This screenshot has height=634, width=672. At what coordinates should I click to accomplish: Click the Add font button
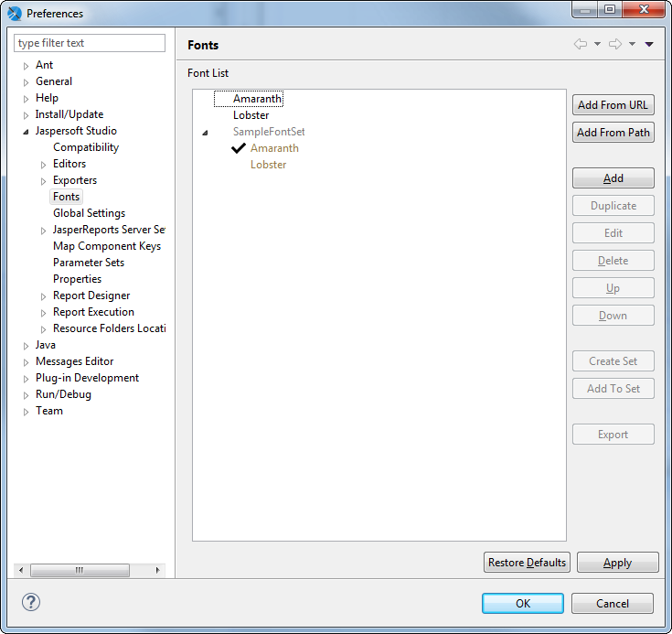point(613,178)
